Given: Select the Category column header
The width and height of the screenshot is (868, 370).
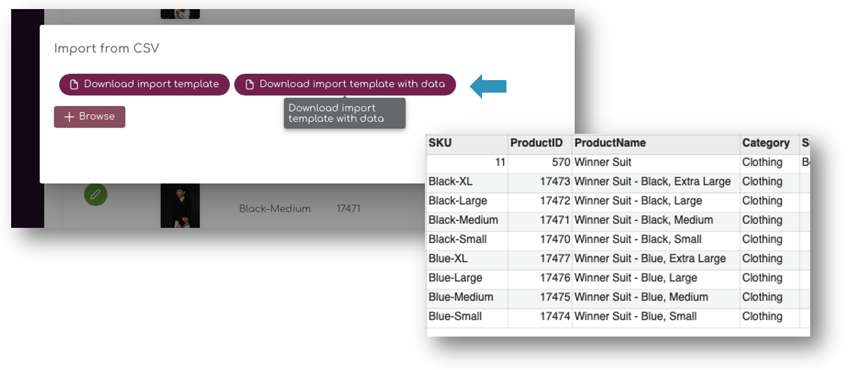Looking at the screenshot, I should pyautogui.click(x=766, y=143).
